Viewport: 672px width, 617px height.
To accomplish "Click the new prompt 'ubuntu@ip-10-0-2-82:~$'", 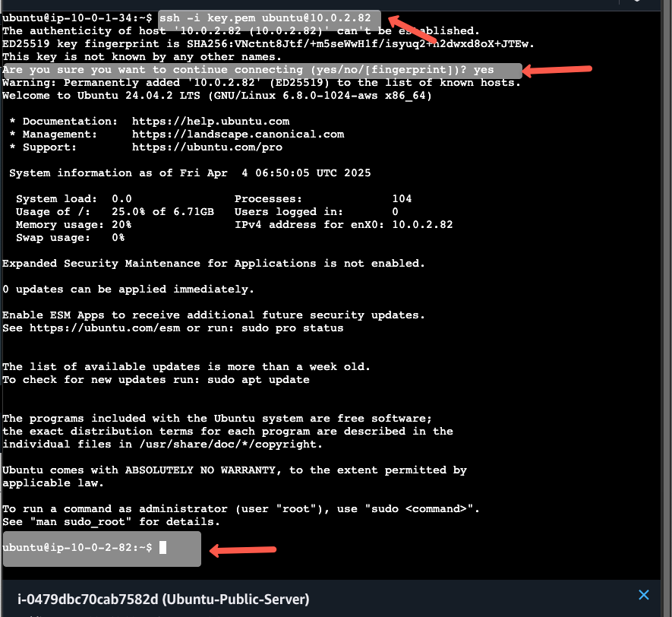I will click(x=77, y=547).
